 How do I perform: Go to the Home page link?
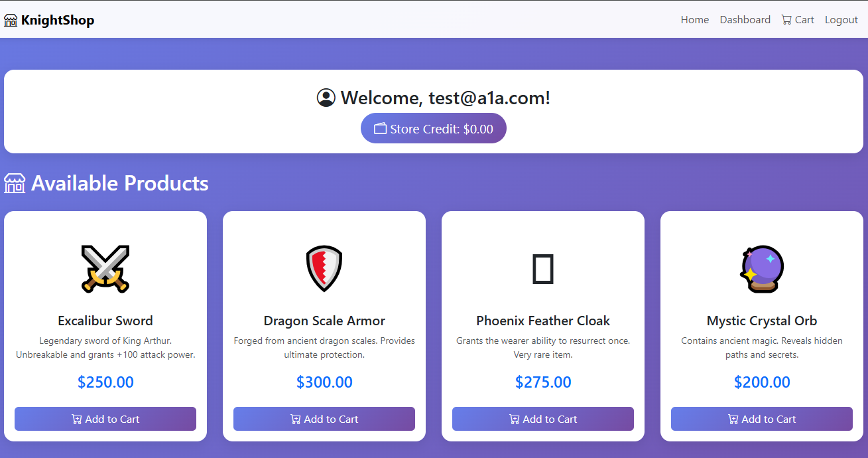coord(694,20)
